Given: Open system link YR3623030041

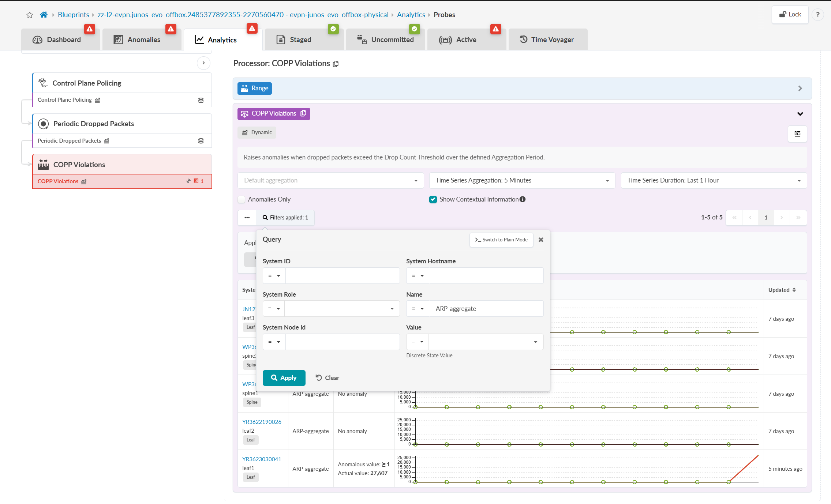Looking at the screenshot, I should coord(262,459).
